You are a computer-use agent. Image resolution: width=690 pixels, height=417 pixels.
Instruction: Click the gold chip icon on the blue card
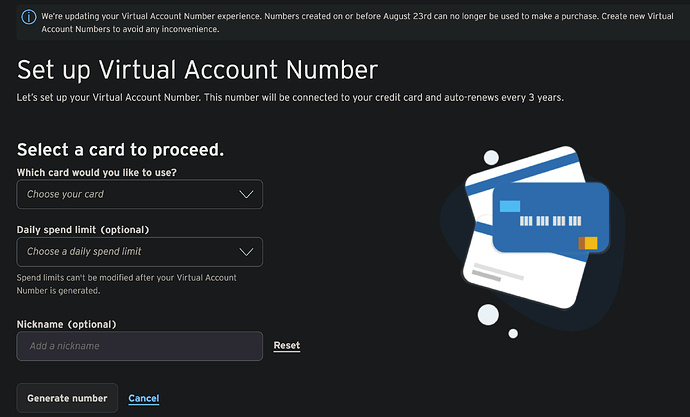(588, 243)
